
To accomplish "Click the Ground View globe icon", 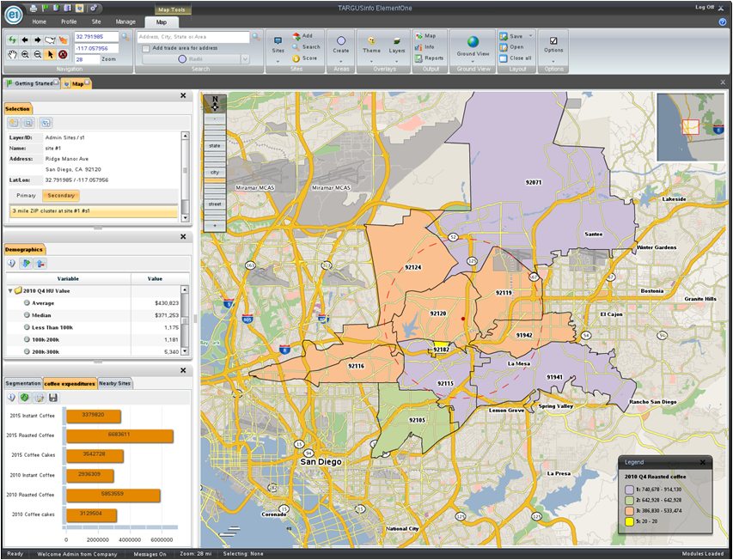I will 473,41.
